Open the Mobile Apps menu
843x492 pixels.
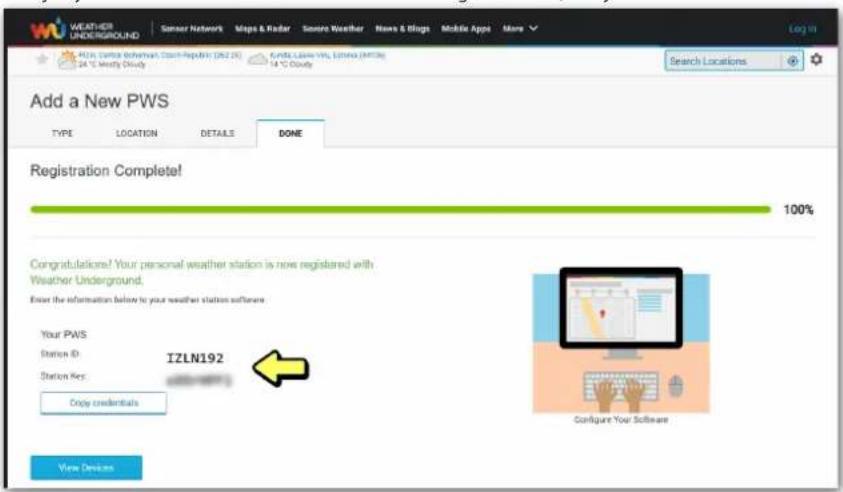point(466,28)
